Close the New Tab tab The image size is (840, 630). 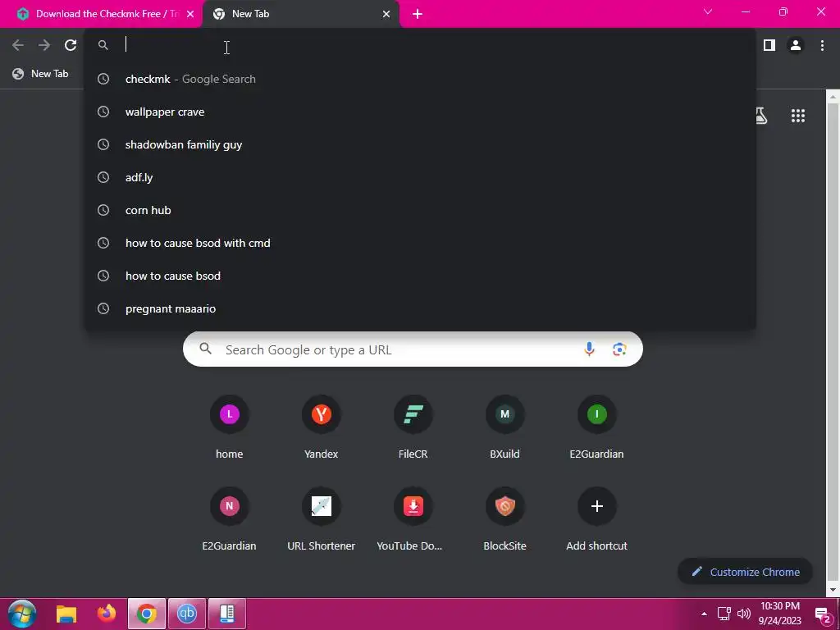tap(386, 14)
